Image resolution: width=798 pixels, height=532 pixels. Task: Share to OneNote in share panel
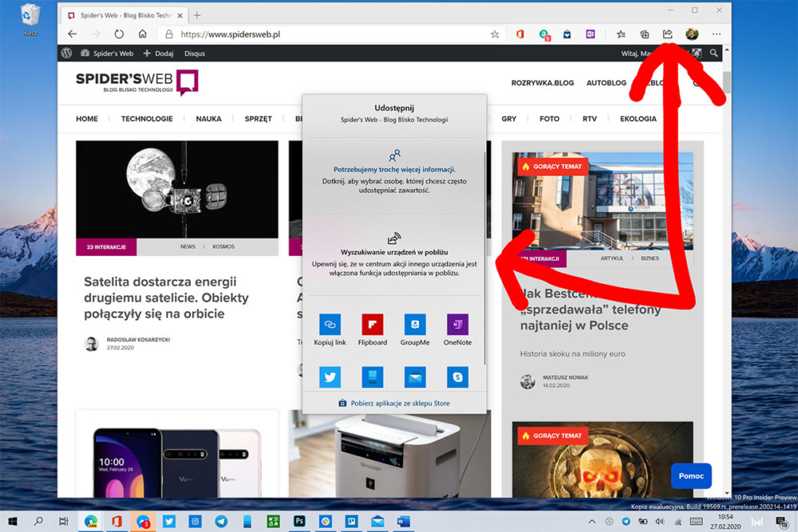(x=457, y=330)
